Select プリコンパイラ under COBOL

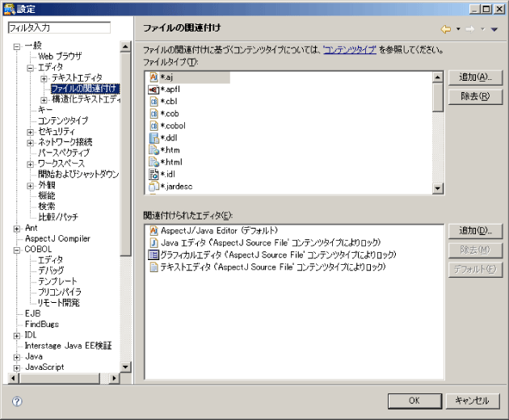coord(60,292)
